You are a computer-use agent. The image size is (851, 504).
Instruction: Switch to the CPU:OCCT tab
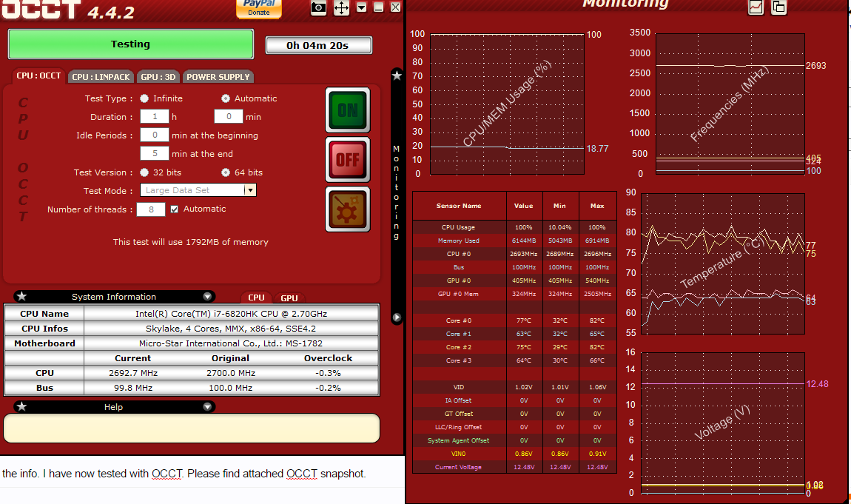point(38,76)
